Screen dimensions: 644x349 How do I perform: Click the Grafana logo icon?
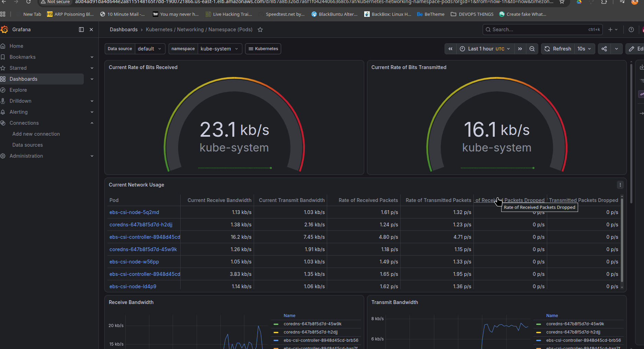[x=4, y=30]
